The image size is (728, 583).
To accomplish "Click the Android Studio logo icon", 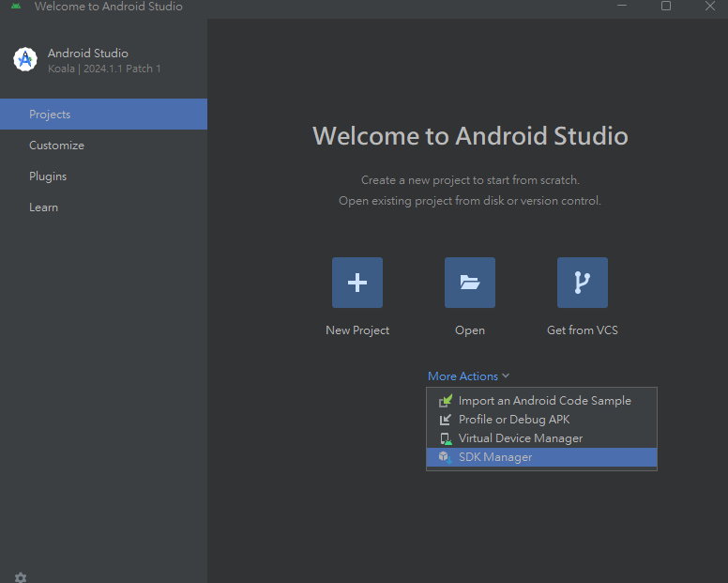I will [x=25, y=59].
